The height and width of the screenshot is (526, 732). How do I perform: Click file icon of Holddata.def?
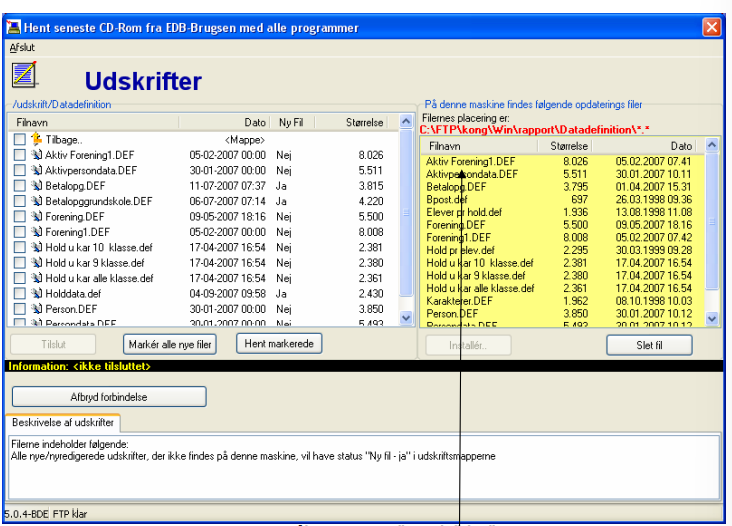click(x=36, y=293)
